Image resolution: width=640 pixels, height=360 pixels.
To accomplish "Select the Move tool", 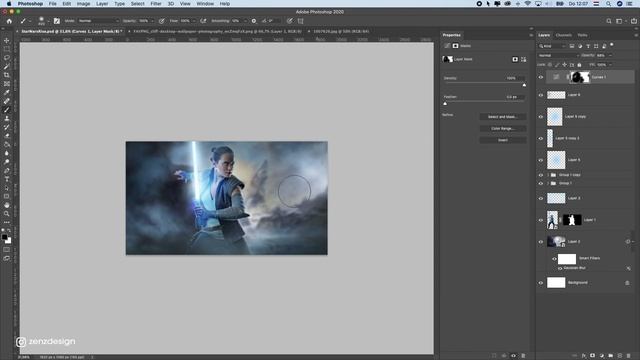I will (x=7, y=41).
